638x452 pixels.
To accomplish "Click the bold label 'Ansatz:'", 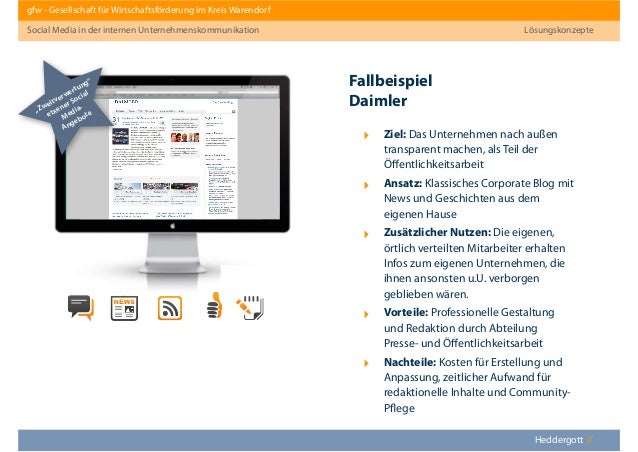I will (x=403, y=183).
